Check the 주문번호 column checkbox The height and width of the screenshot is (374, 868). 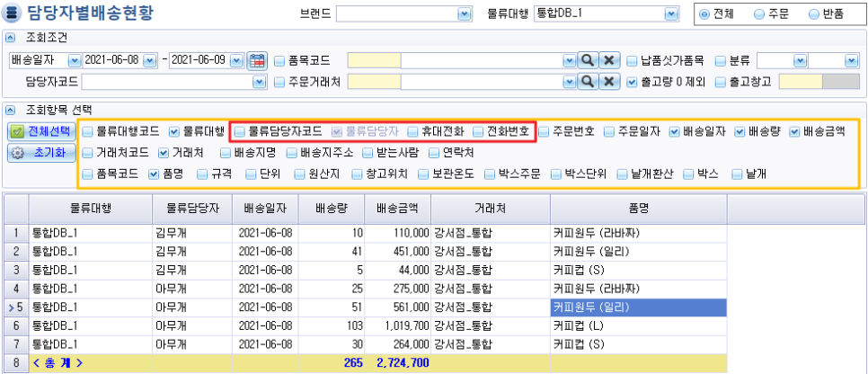click(544, 131)
